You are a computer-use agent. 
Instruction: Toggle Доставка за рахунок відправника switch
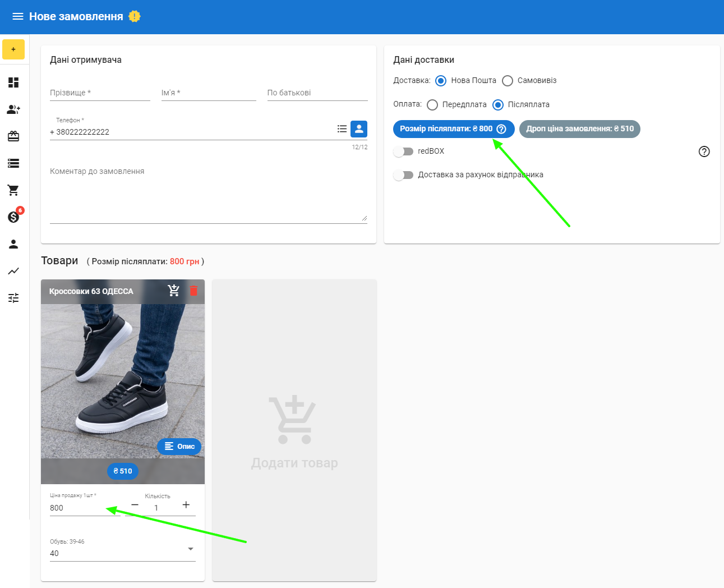click(x=403, y=175)
